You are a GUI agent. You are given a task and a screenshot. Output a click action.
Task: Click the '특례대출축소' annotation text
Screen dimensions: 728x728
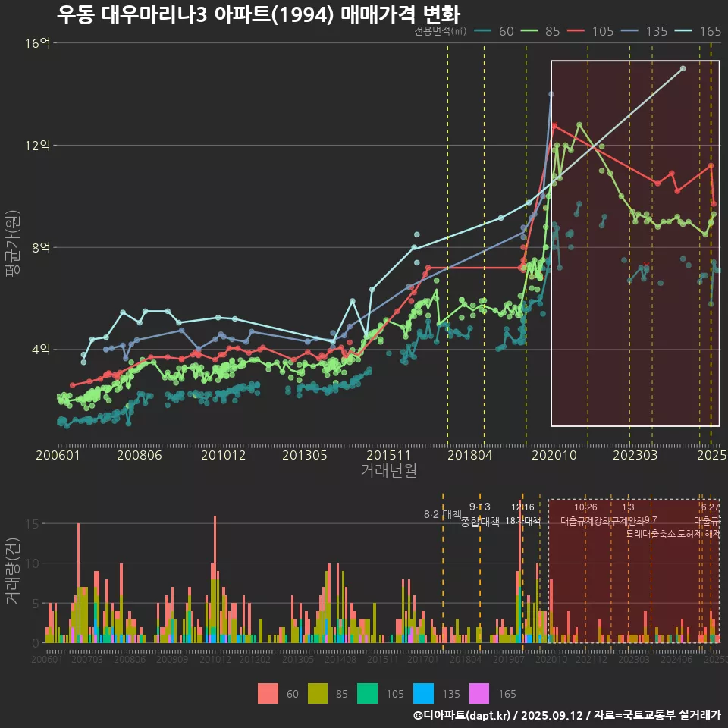651,534
